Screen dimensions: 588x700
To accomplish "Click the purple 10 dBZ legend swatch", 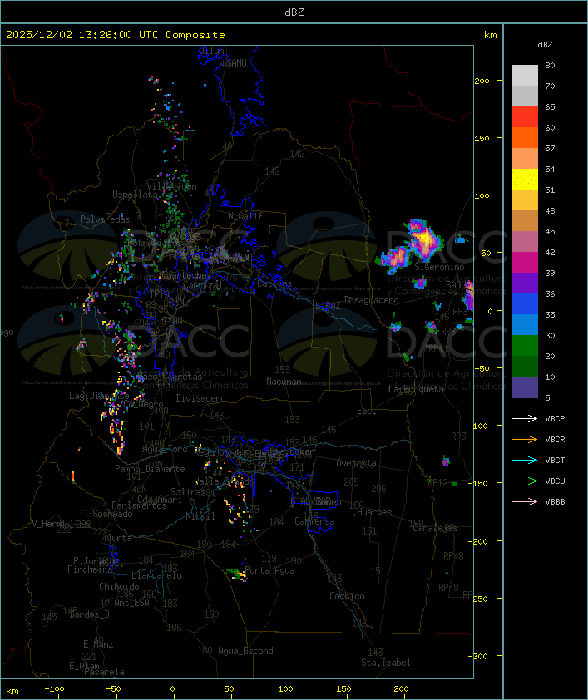I will click(x=525, y=387).
